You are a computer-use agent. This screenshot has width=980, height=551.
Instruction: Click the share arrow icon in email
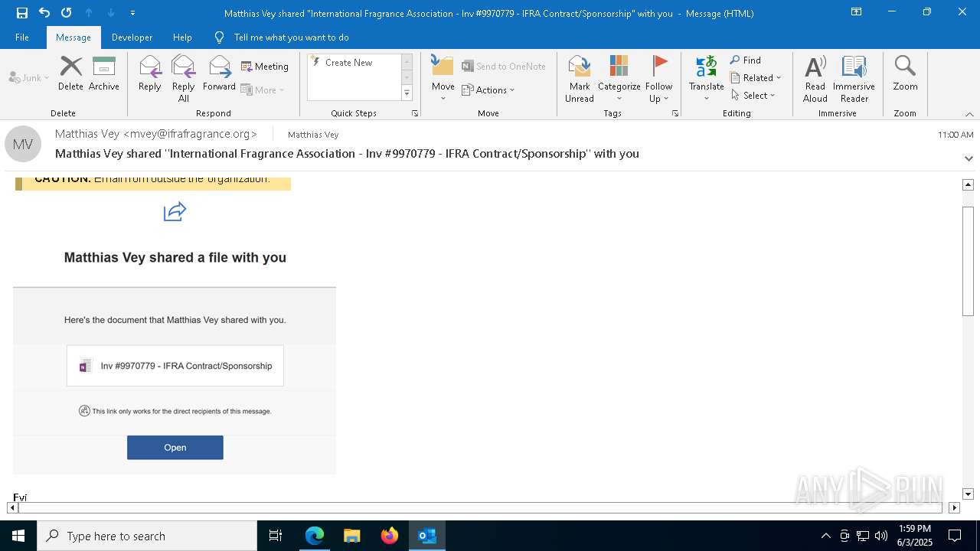(x=175, y=211)
